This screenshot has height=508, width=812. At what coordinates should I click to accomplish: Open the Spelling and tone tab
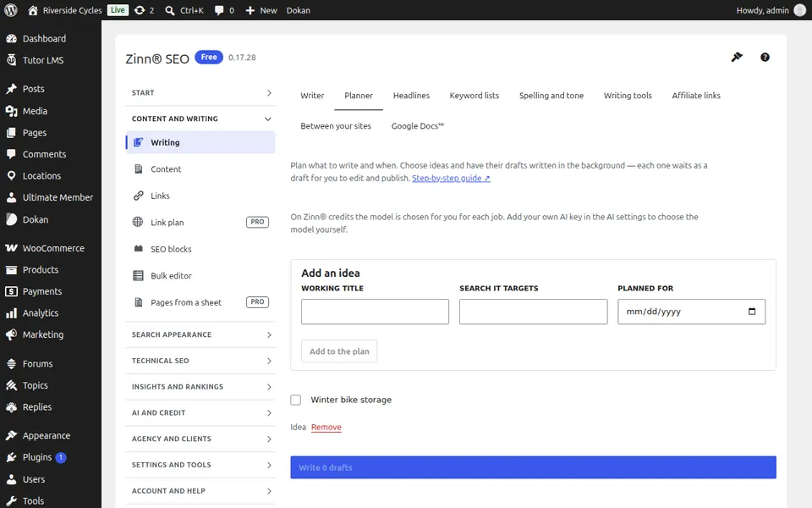pos(551,96)
